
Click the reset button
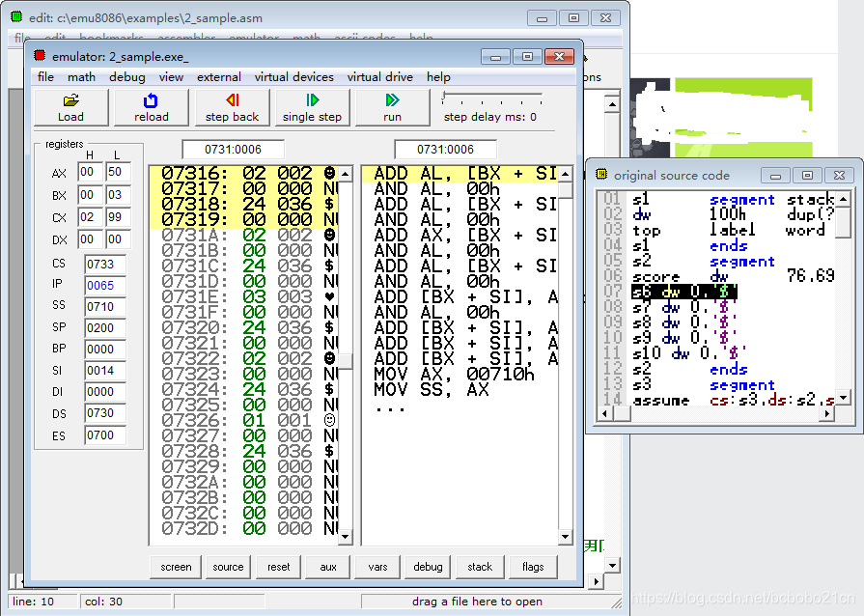tap(278, 567)
